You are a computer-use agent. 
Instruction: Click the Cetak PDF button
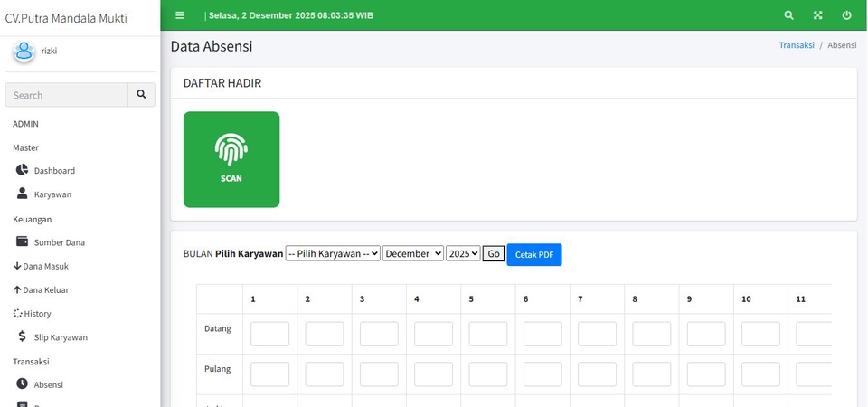pos(533,255)
